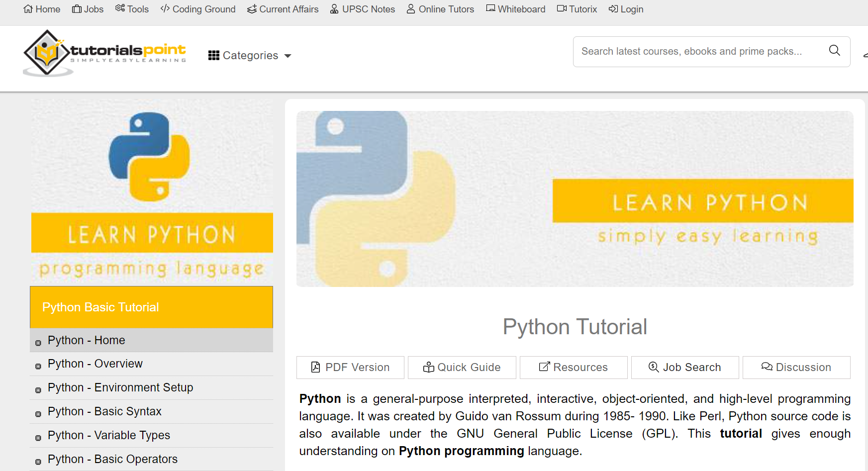Open the Whiteboard link
This screenshot has width=868, height=471.
point(516,9)
